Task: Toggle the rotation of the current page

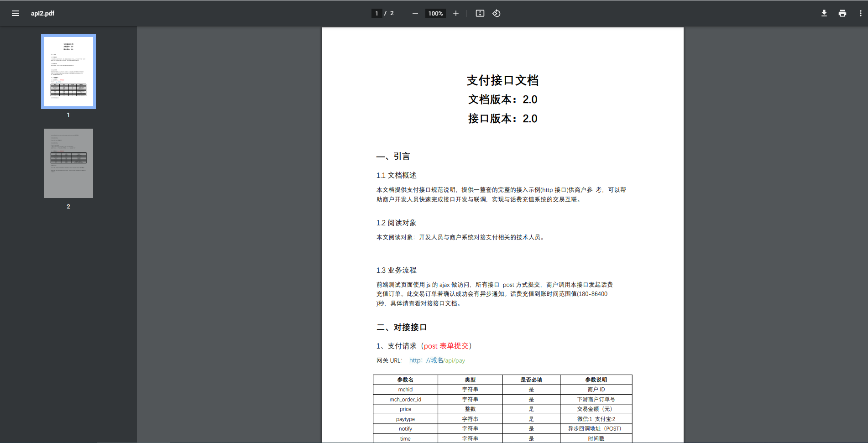Action: [497, 13]
